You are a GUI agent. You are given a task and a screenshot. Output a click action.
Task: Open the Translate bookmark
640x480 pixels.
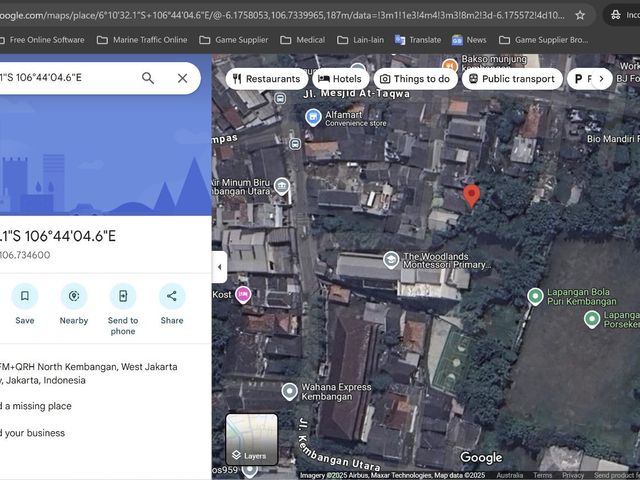(x=418, y=40)
